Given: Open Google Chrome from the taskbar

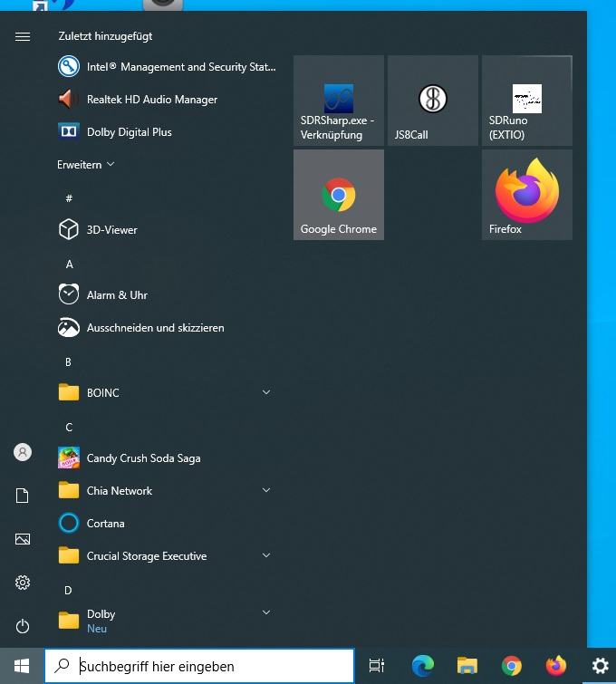Looking at the screenshot, I should 512,666.
